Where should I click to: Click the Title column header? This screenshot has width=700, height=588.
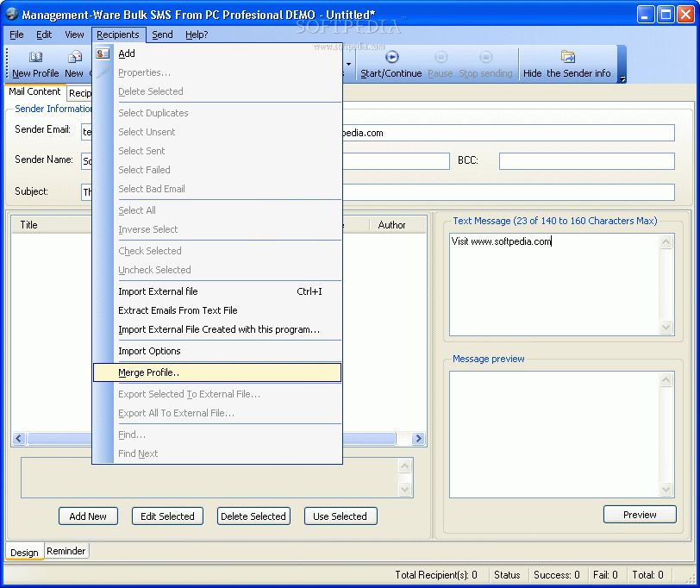(x=52, y=225)
